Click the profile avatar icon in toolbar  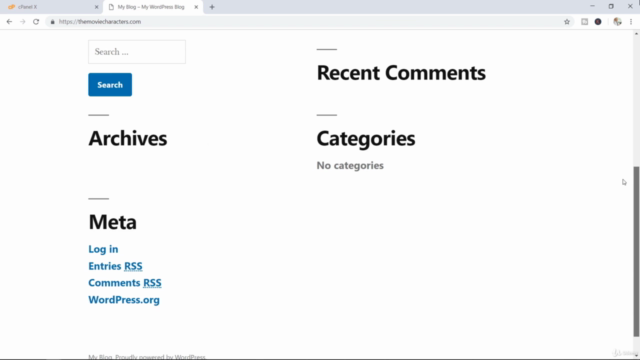pyautogui.click(x=617, y=22)
